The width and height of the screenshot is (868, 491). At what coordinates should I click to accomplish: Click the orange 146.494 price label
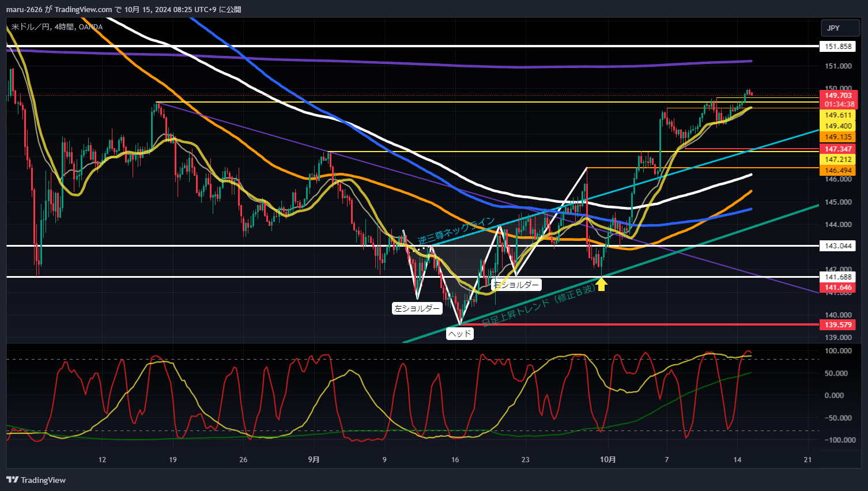pos(838,171)
